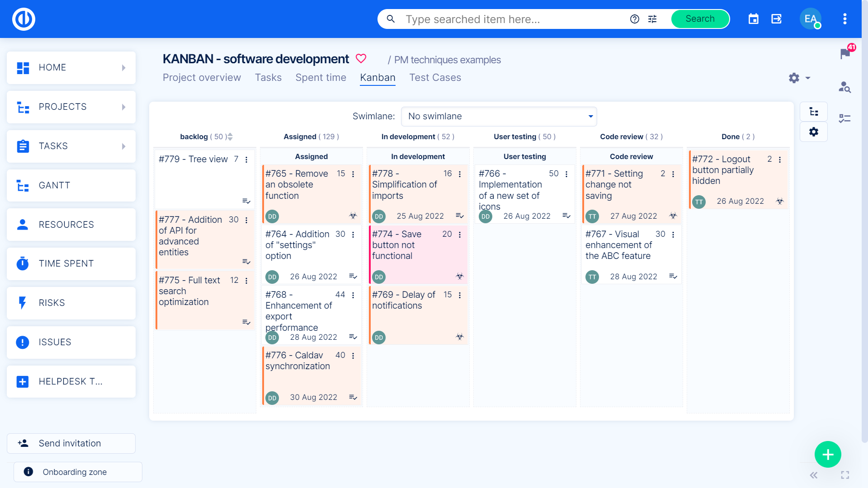The image size is (868, 488).
Task: Open the Kanban board settings gear button
Action: point(814,132)
